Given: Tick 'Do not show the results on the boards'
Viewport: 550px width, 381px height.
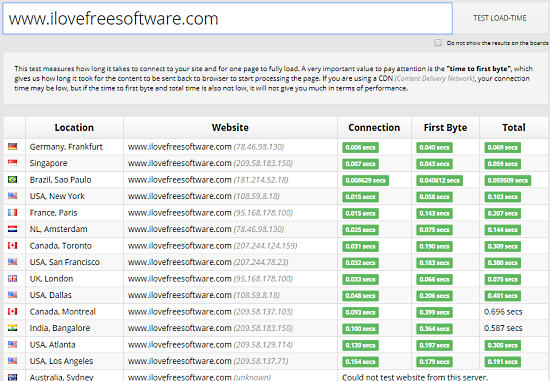Looking at the screenshot, I should coord(438,43).
